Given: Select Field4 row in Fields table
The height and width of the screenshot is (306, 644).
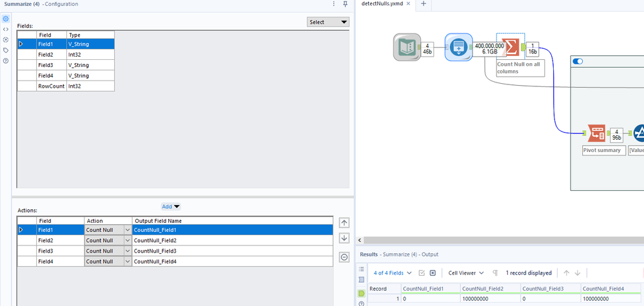Looking at the screenshot, I should tap(66, 75).
